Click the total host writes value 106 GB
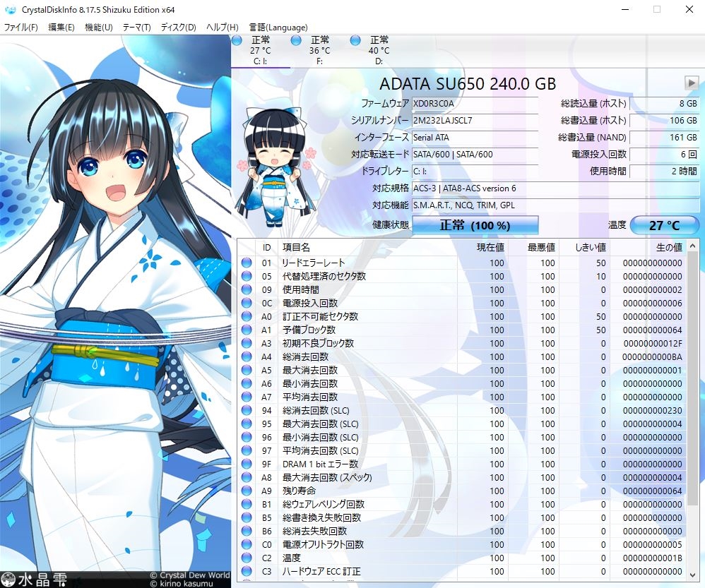 664,121
